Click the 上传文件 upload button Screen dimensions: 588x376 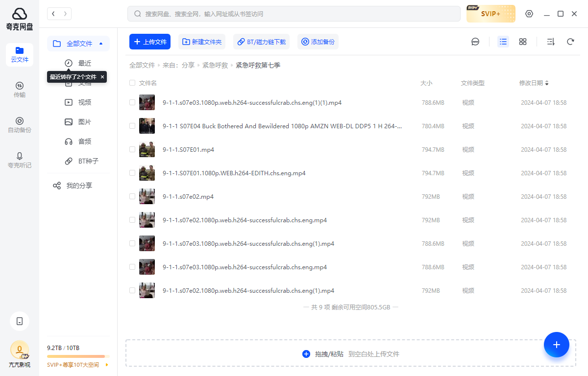coord(149,42)
